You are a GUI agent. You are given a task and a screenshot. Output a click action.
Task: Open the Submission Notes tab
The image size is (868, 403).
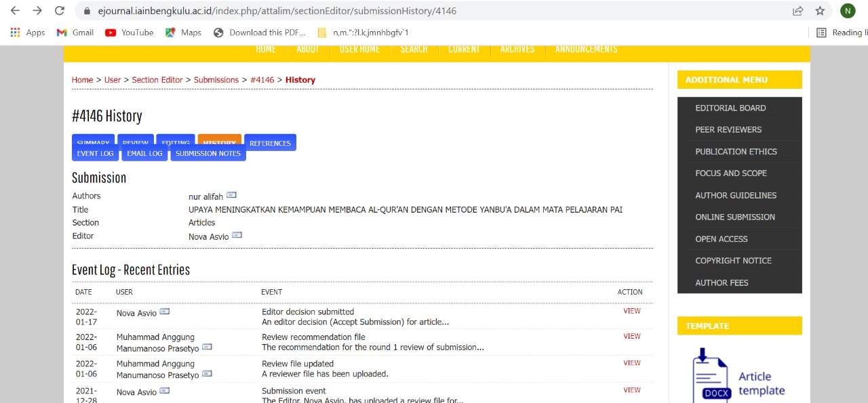pyautogui.click(x=208, y=154)
